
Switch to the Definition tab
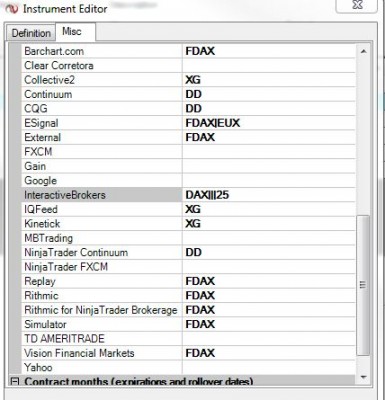coord(31,33)
